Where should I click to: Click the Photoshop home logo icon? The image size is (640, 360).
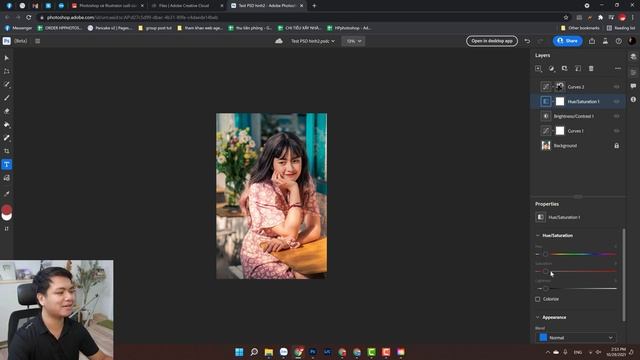tap(7, 41)
